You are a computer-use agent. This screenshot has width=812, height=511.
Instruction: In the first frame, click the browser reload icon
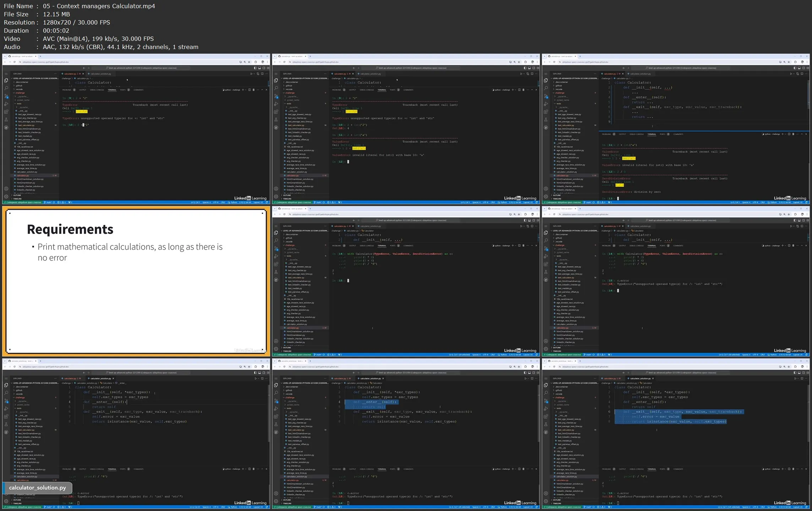click(x=15, y=62)
